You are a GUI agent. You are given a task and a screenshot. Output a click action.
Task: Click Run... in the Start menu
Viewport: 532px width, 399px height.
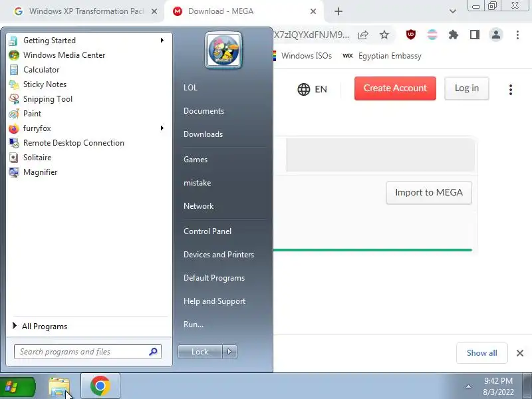click(194, 325)
